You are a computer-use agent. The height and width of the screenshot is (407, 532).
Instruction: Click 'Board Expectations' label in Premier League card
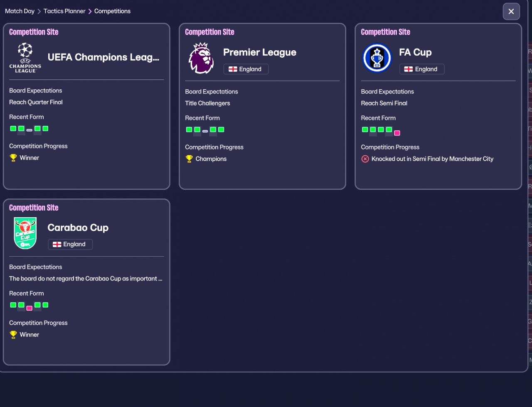(x=212, y=91)
